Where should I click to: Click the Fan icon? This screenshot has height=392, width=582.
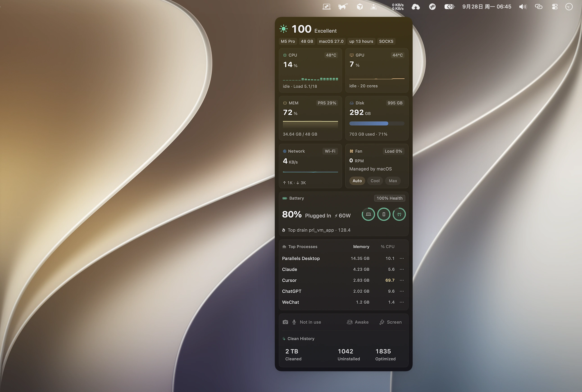click(x=351, y=151)
